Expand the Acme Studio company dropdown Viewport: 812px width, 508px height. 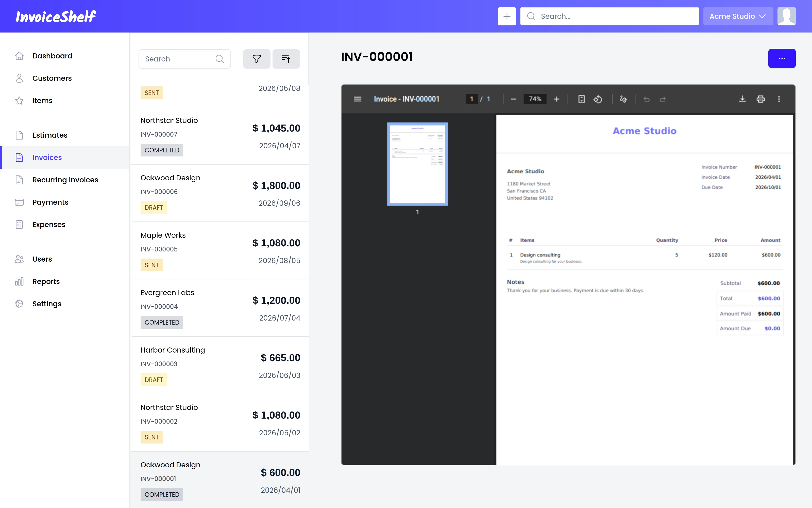[738, 16]
